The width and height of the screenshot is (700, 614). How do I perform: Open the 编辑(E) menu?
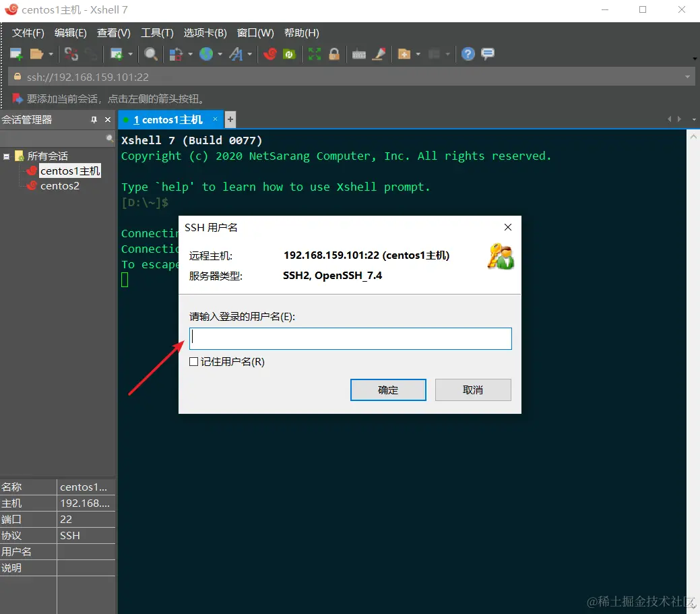[x=71, y=33]
